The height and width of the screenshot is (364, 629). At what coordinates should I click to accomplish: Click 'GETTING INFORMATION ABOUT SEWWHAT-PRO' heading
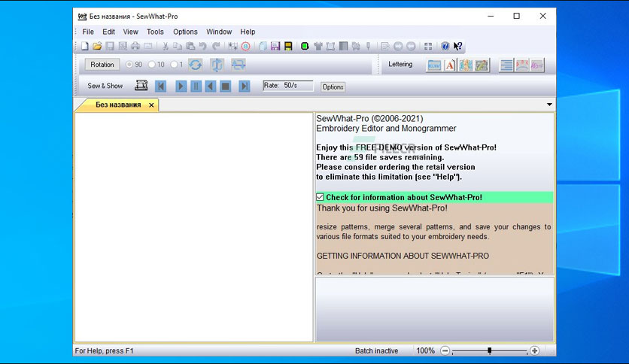[403, 256]
